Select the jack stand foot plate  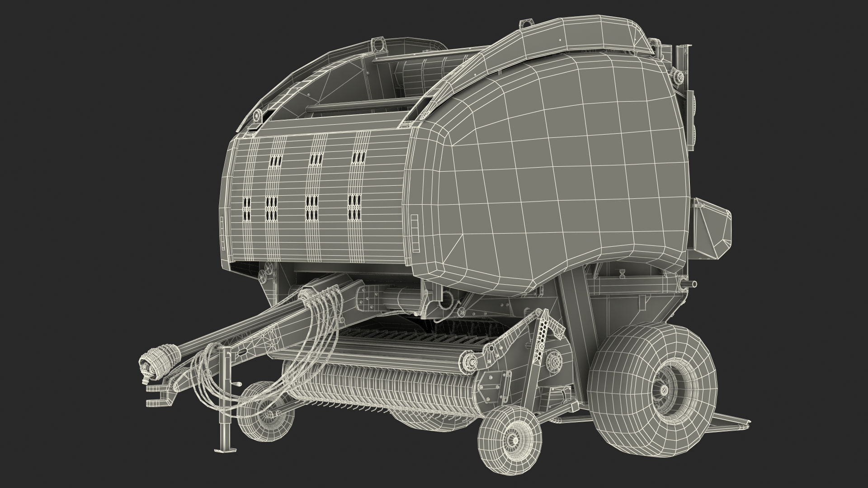pyautogui.click(x=225, y=450)
